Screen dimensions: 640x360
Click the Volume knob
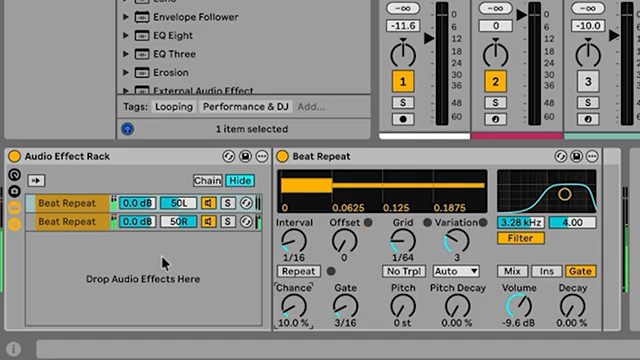(519, 306)
